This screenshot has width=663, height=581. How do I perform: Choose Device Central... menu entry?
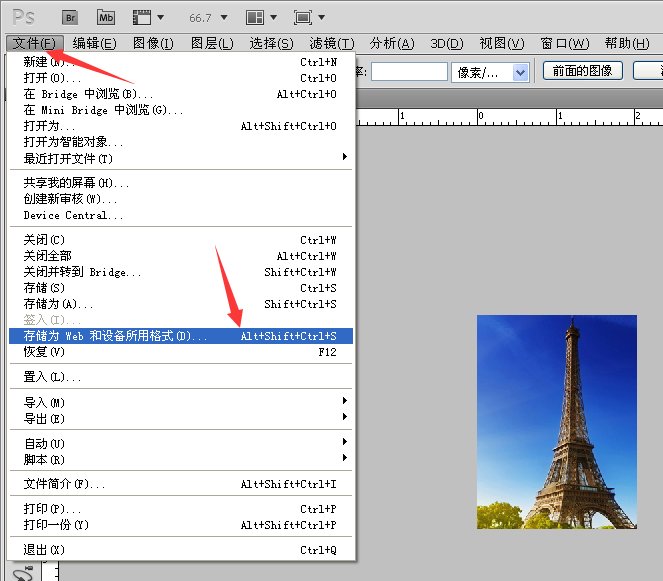pyautogui.click(x=181, y=215)
